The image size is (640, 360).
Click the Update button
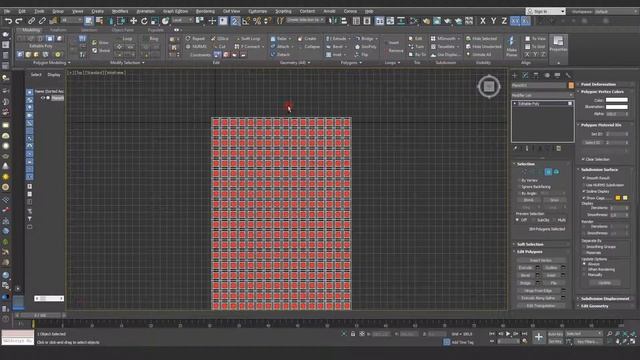click(604, 282)
